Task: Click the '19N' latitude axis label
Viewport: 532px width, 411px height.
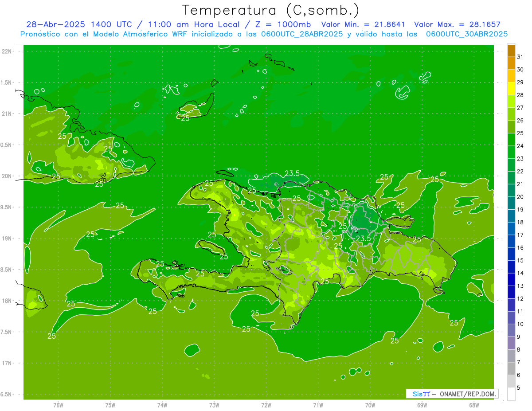Action: point(7,239)
